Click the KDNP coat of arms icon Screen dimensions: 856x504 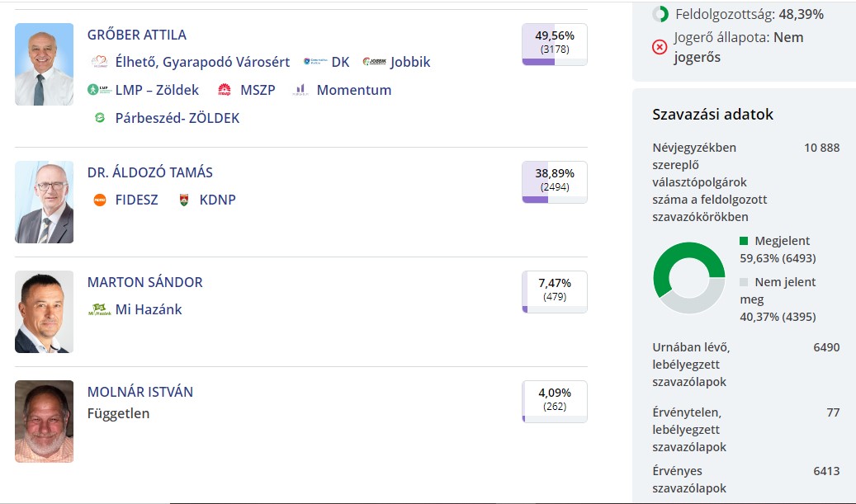[184, 200]
